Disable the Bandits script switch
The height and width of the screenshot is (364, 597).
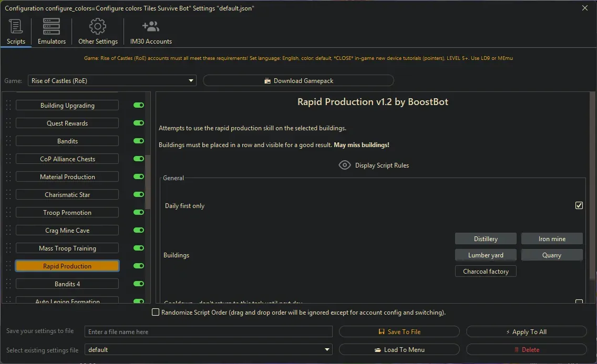tap(139, 141)
